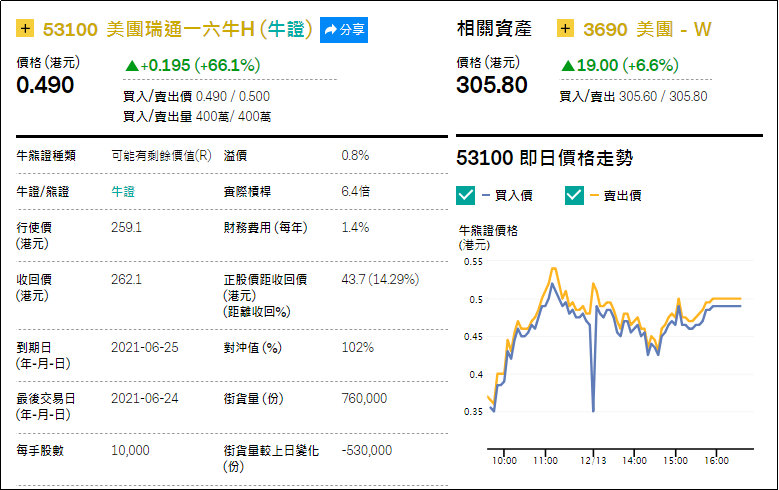This screenshot has height=490, width=779.
Task: Click the 相關資產 heading
Action: pyautogui.click(x=494, y=29)
